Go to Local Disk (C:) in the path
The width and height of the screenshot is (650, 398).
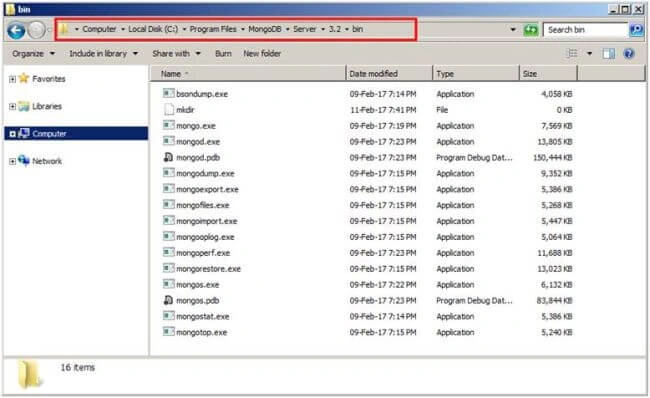pos(153,29)
